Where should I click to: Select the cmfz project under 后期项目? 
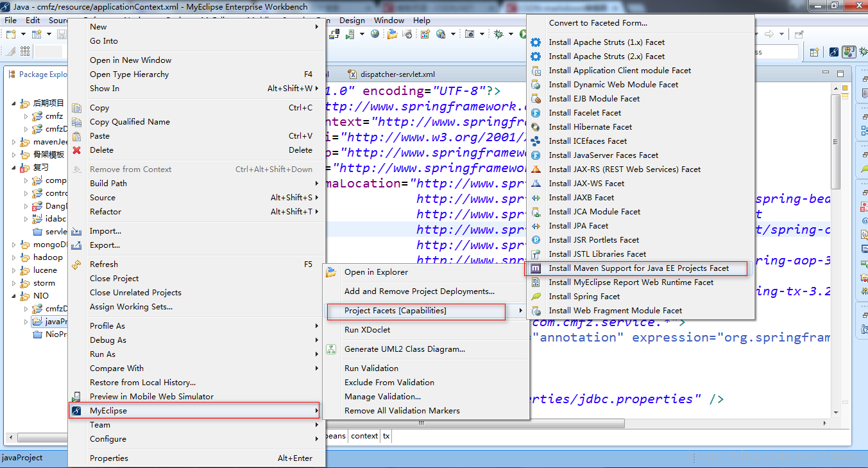54,116
